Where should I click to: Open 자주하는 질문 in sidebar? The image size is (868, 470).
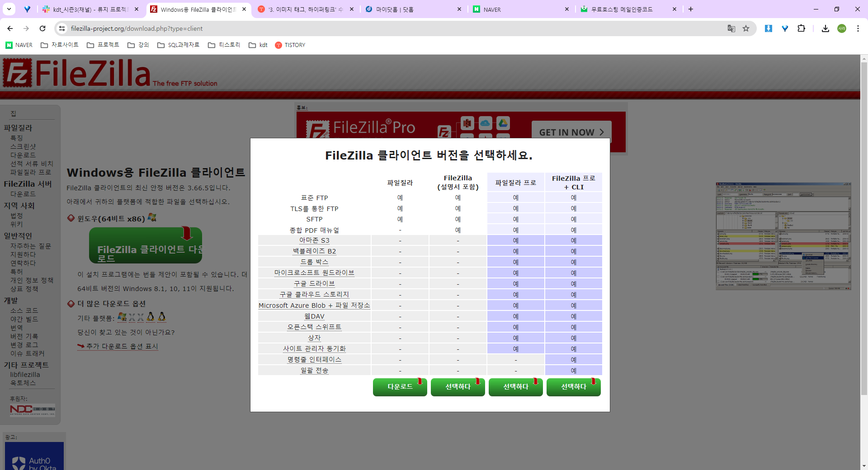coord(31,246)
